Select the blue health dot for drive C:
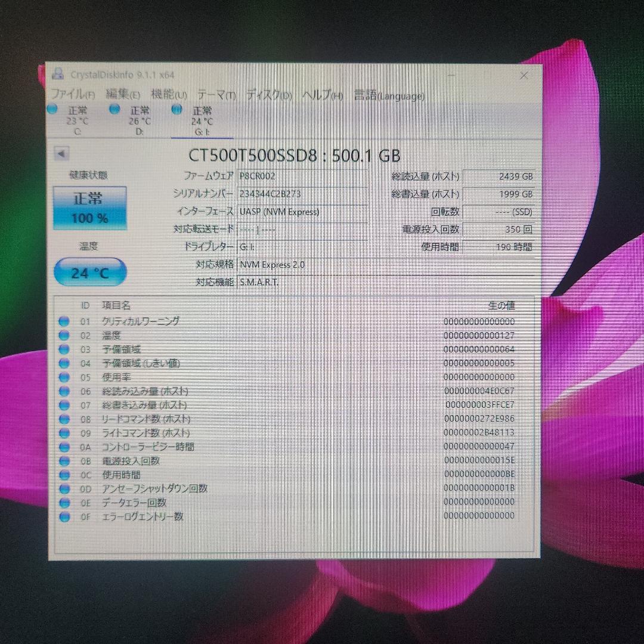Viewport: 644px width, 644px height. point(51,109)
